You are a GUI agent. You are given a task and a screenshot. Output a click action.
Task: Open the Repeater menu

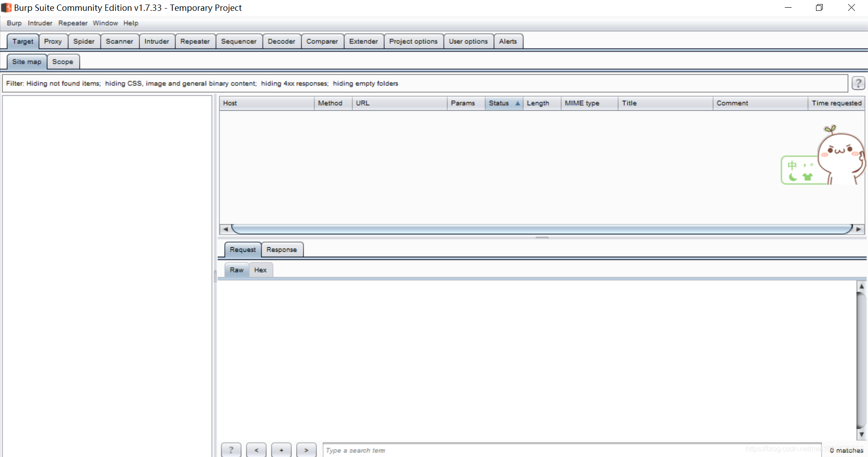73,23
